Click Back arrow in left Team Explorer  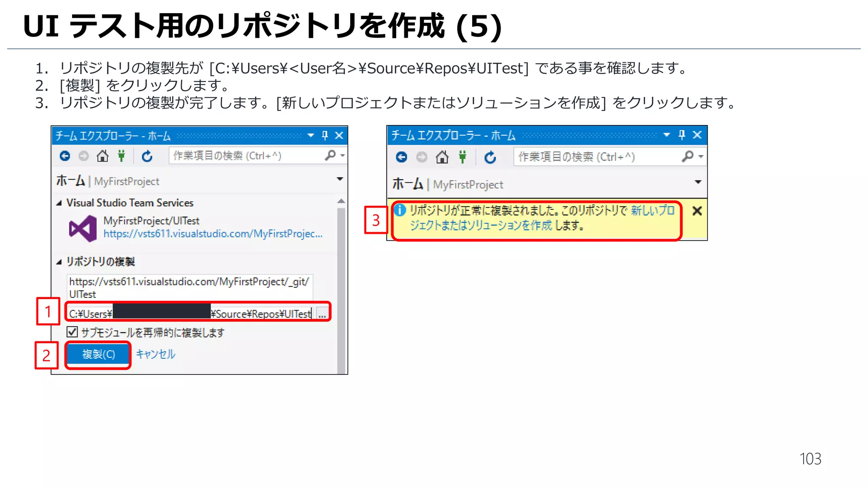click(x=65, y=156)
